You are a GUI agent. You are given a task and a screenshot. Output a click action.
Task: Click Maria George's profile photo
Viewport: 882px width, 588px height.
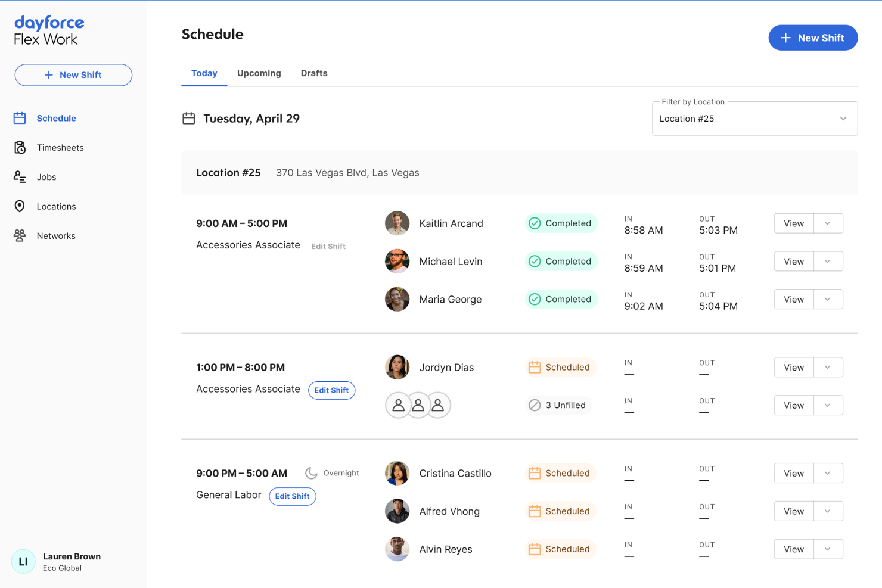pyautogui.click(x=397, y=299)
